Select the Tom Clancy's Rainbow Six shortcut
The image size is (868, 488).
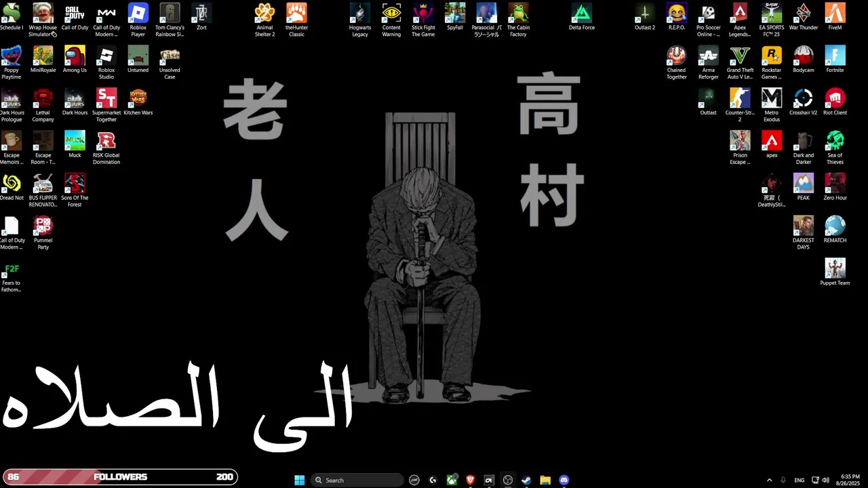170,20
